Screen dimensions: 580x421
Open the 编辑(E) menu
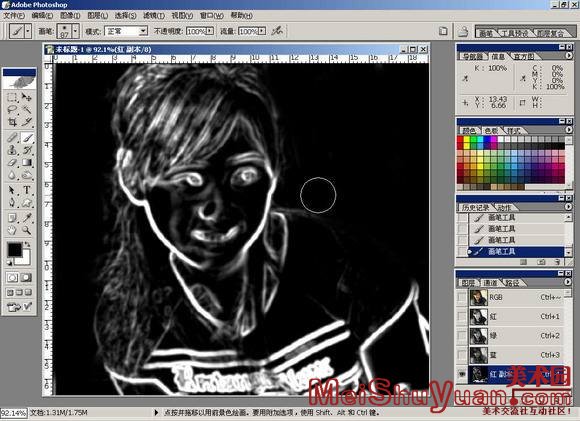tap(42, 16)
